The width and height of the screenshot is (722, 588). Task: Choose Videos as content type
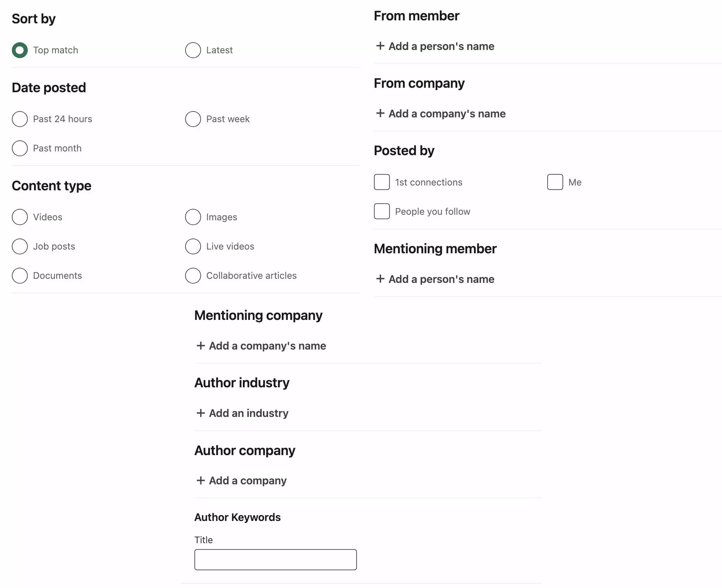pyautogui.click(x=20, y=217)
